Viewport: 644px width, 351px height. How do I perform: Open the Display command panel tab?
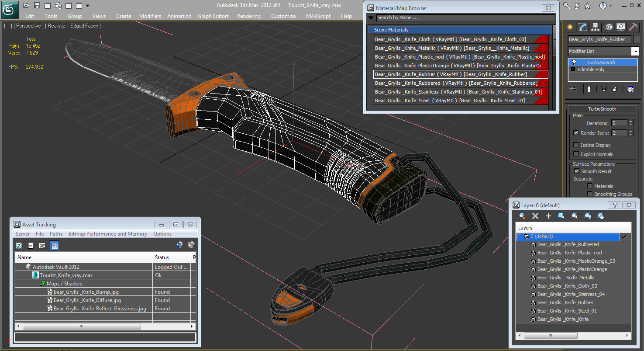tap(620, 27)
